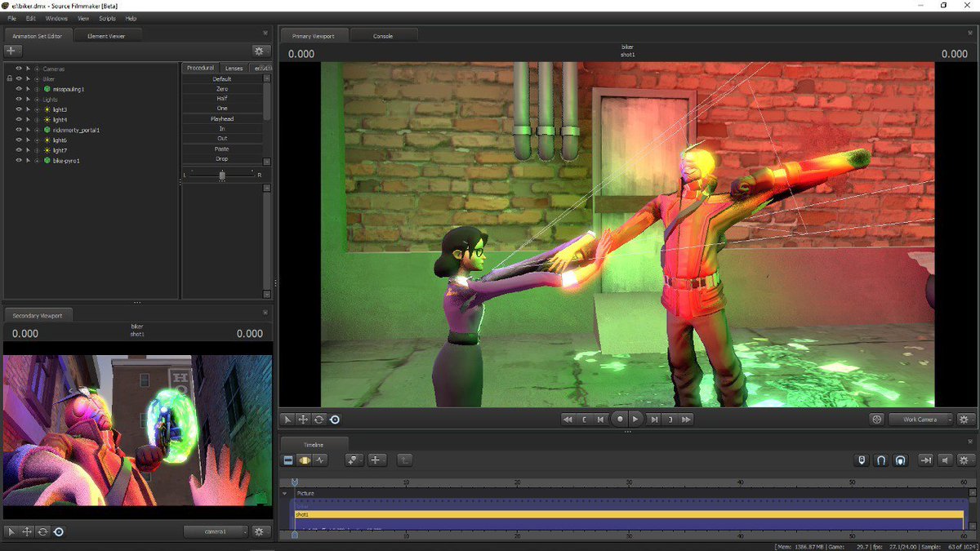Apply the Default procedural preset

222,79
